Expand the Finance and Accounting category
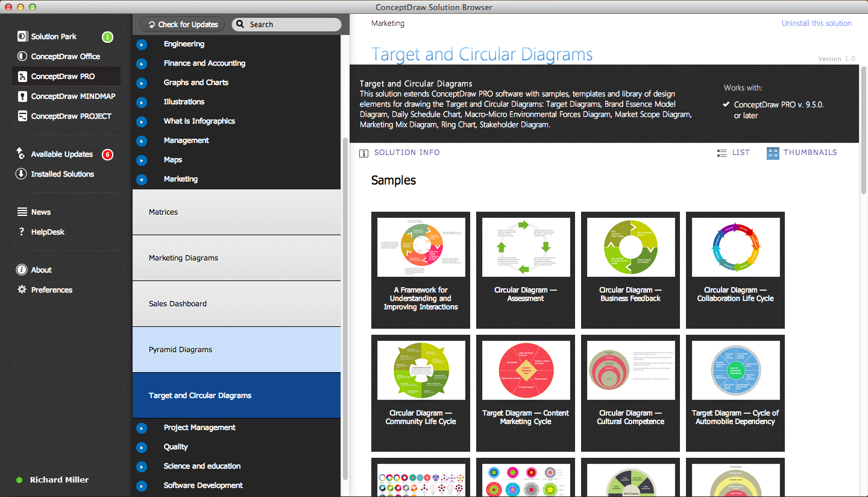868x497 pixels. 142,64
